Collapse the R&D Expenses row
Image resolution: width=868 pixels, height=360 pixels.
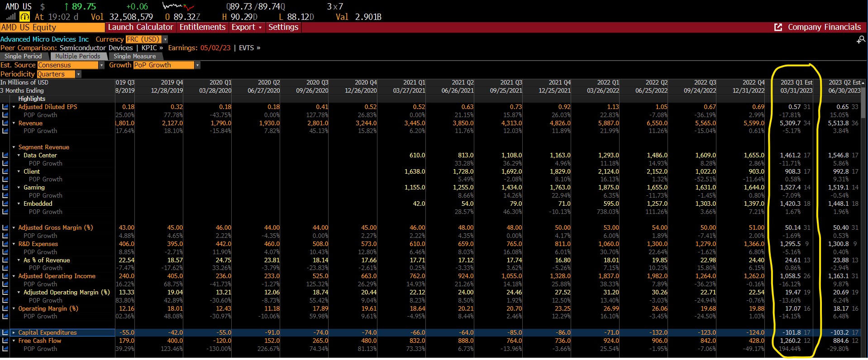[14, 244]
